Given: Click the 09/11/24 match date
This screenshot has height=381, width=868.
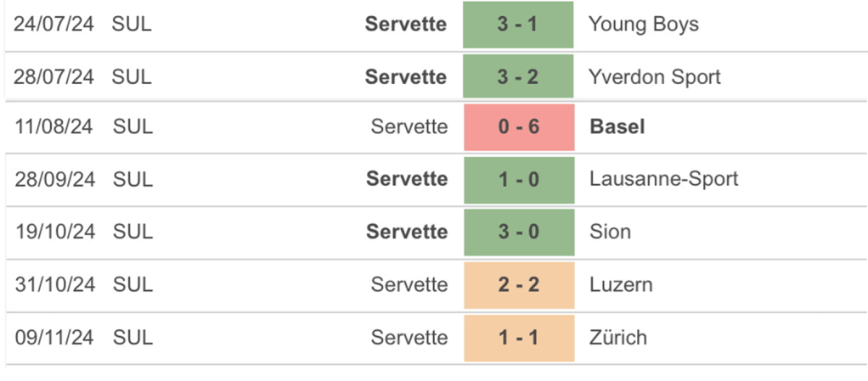Looking at the screenshot, I should pyautogui.click(x=54, y=338).
